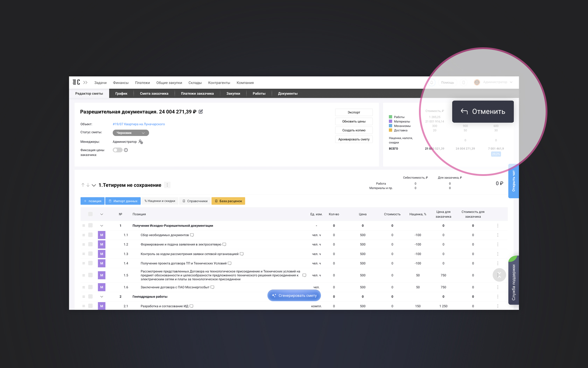Tick the checkbox for position 1.2

(x=90, y=245)
